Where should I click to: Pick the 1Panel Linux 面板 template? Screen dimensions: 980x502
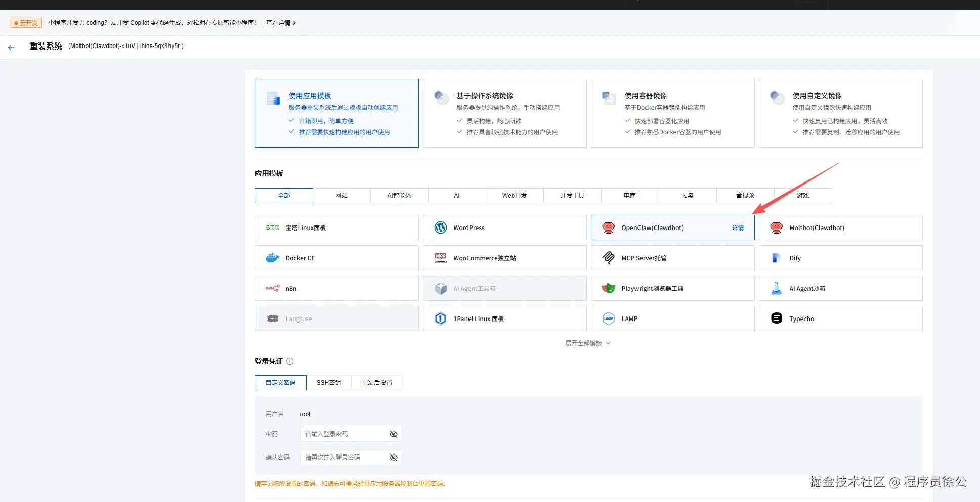(x=505, y=318)
